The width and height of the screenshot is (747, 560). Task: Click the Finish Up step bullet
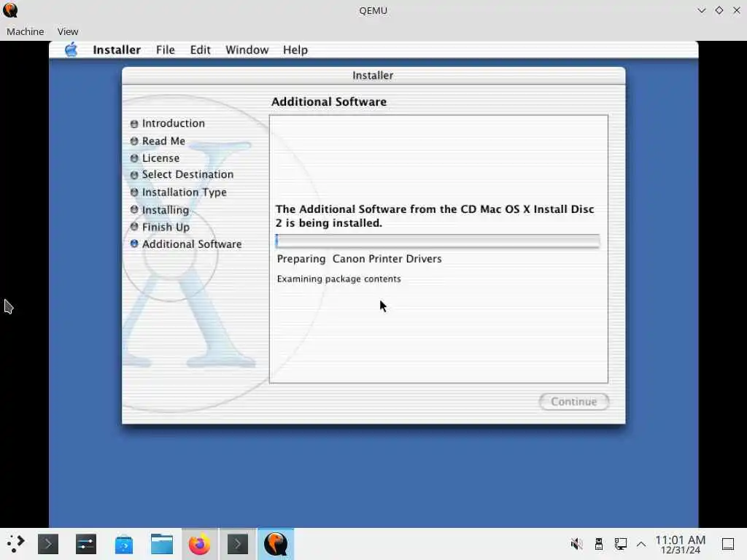coord(134,227)
